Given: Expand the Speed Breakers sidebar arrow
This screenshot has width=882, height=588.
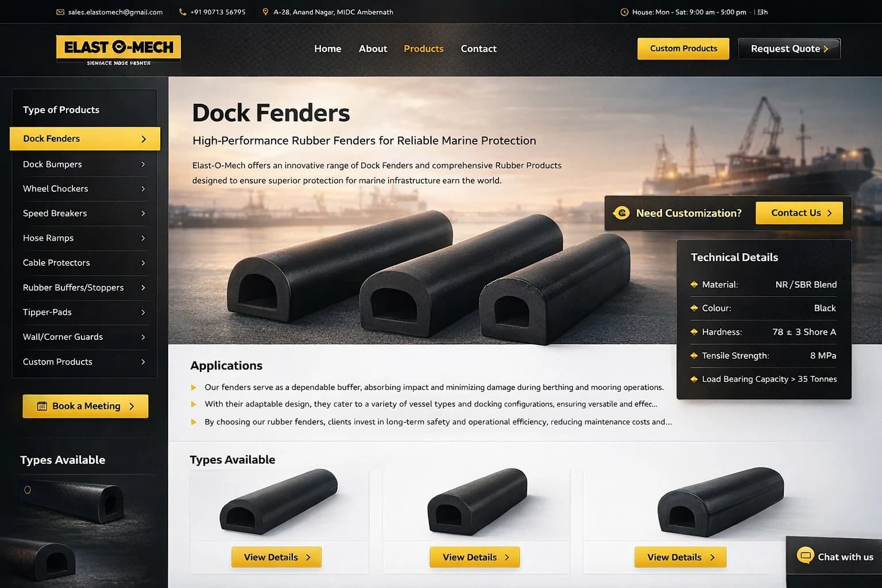Looking at the screenshot, I should point(143,213).
